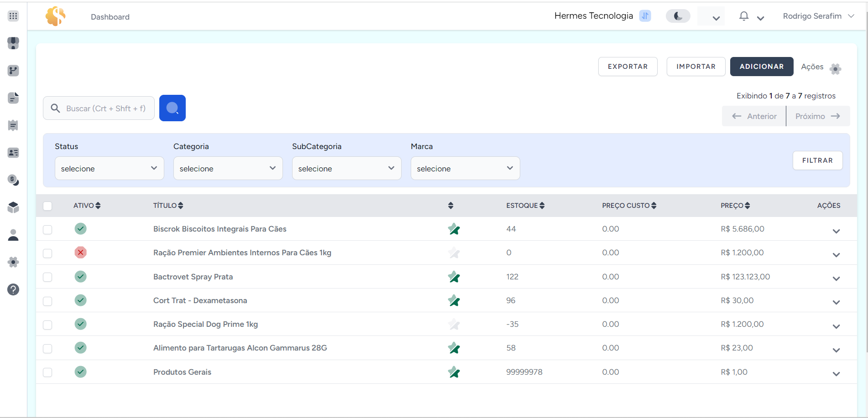Sort the table by Estoque
Screen dimensions: 868x418
tap(525, 206)
